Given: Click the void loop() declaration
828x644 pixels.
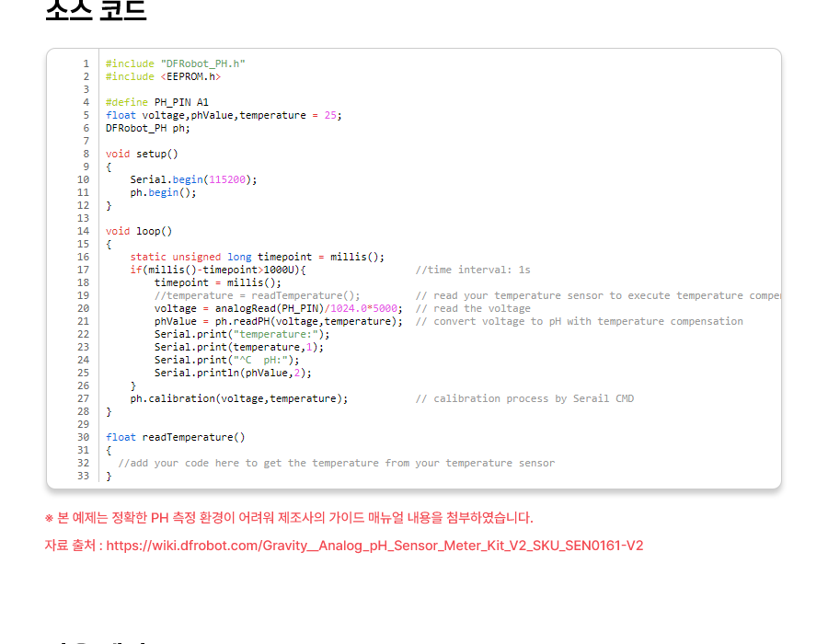Looking at the screenshot, I should pos(139,231).
